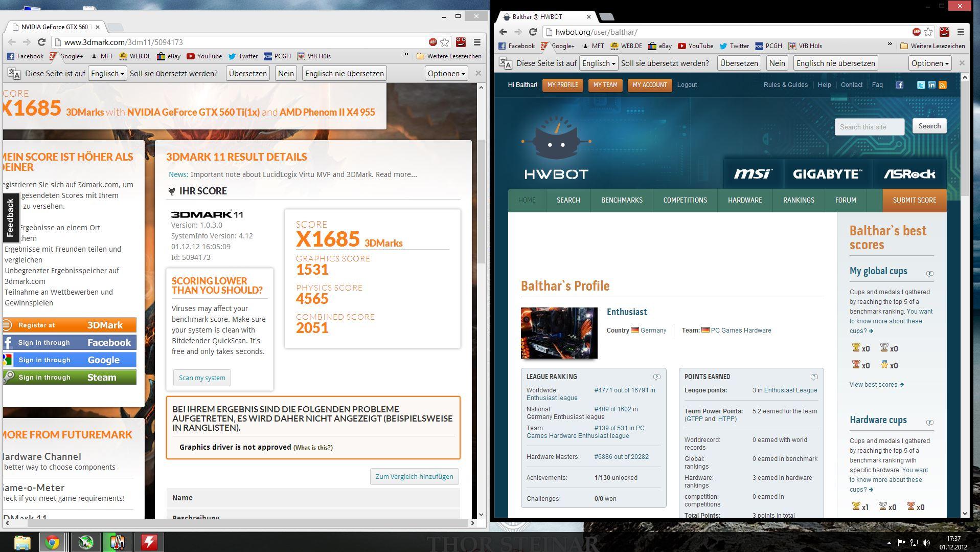Open FORUM menu on HWBOT
The width and height of the screenshot is (980, 552).
tap(846, 200)
